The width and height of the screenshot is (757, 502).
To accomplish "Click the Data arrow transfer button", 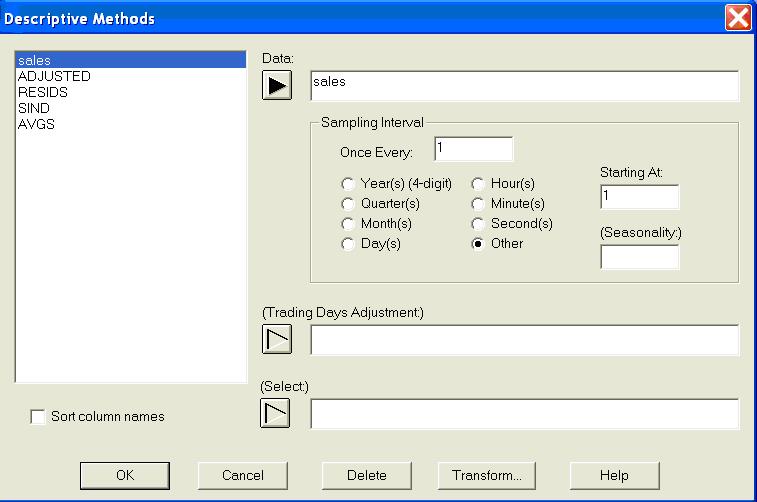I will tap(277, 85).
